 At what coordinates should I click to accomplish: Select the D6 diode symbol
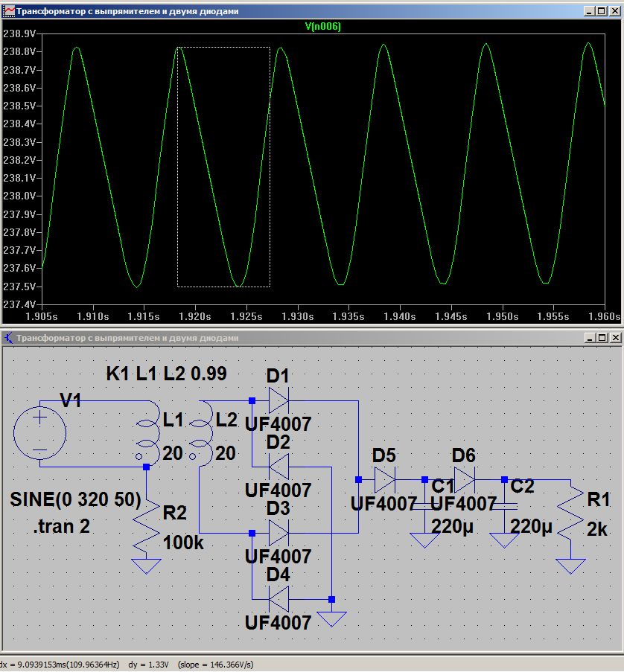pos(464,479)
